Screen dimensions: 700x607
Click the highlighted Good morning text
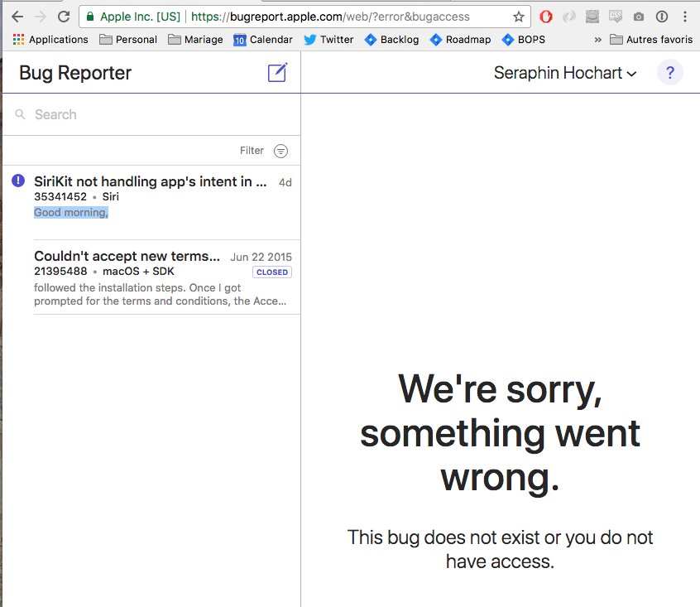click(71, 212)
